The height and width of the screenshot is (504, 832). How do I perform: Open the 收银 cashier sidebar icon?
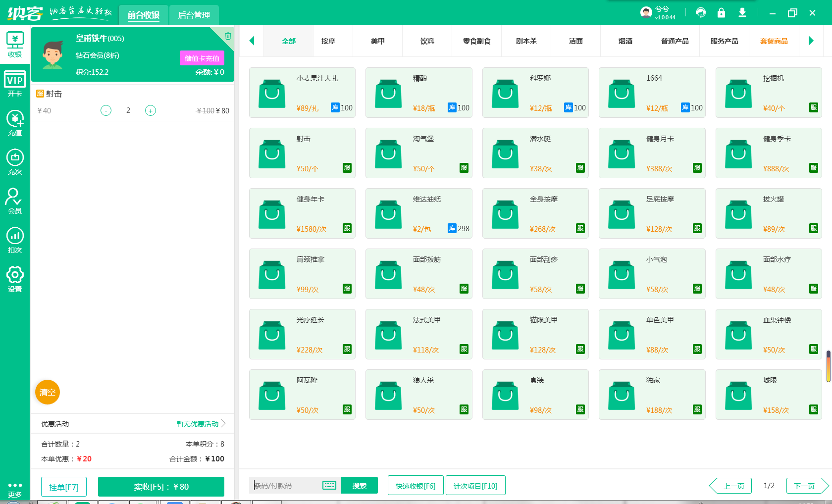pos(15,45)
